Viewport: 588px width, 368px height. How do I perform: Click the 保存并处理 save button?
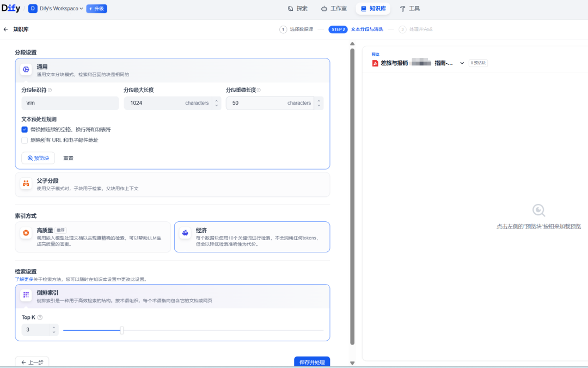pyautogui.click(x=312, y=362)
